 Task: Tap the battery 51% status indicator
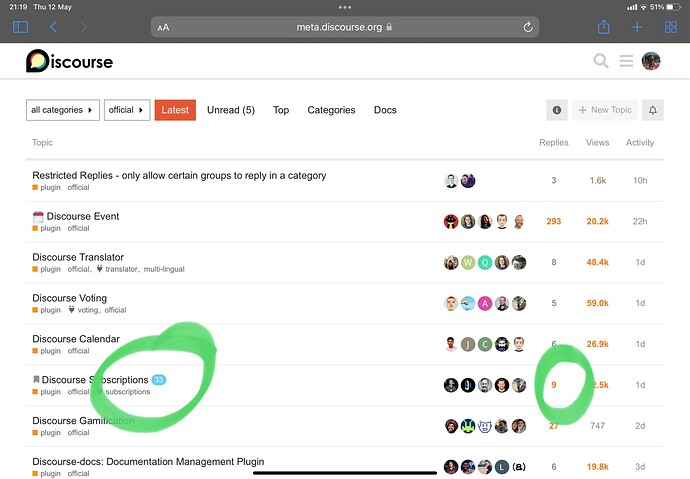pos(665,7)
